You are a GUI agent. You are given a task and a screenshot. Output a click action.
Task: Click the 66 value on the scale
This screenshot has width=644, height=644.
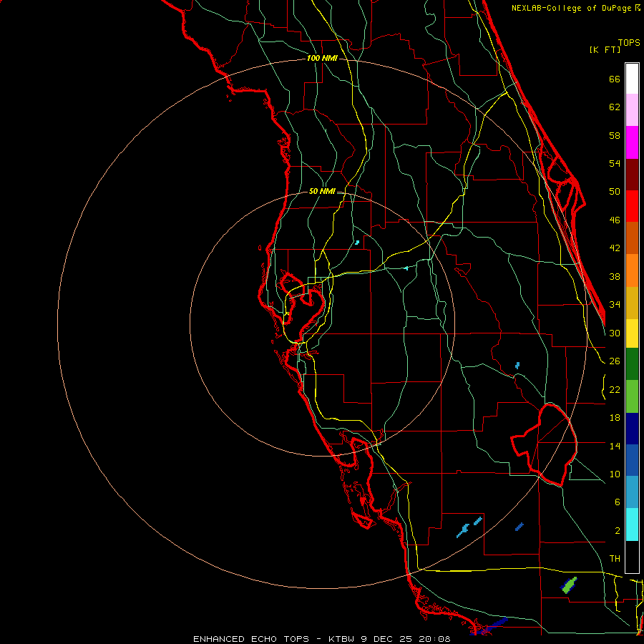coord(615,79)
